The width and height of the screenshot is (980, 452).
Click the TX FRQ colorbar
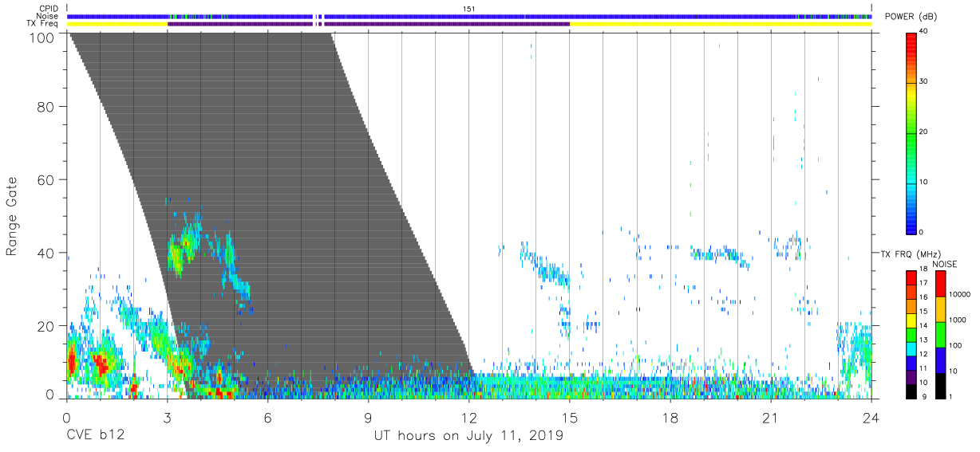911,334
